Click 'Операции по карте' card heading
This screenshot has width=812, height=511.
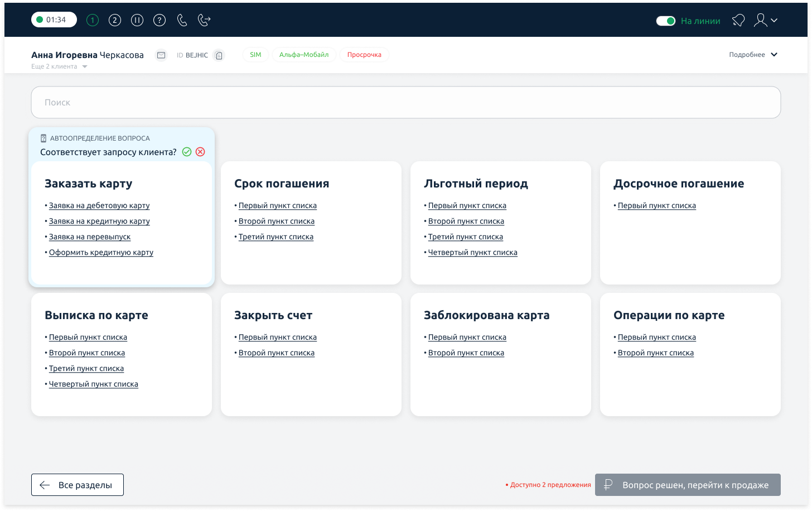coord(669,315)
